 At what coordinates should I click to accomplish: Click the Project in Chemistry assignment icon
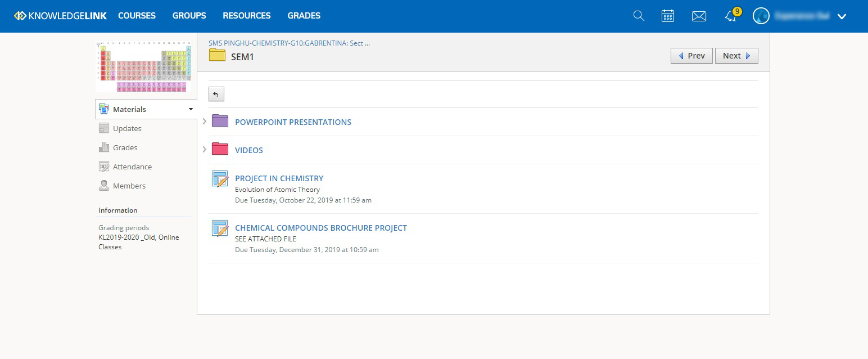pyautogui.click(x=220, y=179)
